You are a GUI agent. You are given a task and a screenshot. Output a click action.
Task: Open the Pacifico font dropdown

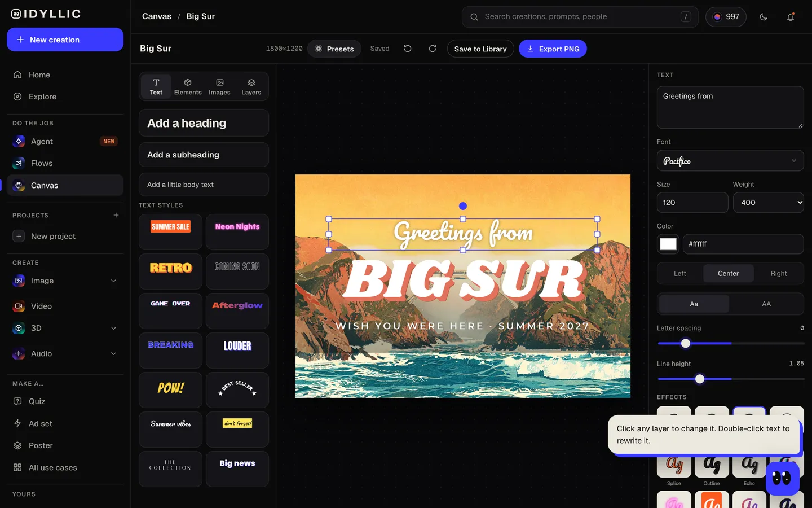[730, 161]
